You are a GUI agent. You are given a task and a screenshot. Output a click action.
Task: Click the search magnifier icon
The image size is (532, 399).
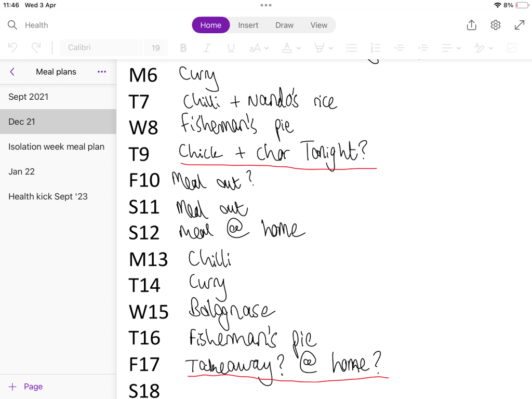[x=12, y=25]
